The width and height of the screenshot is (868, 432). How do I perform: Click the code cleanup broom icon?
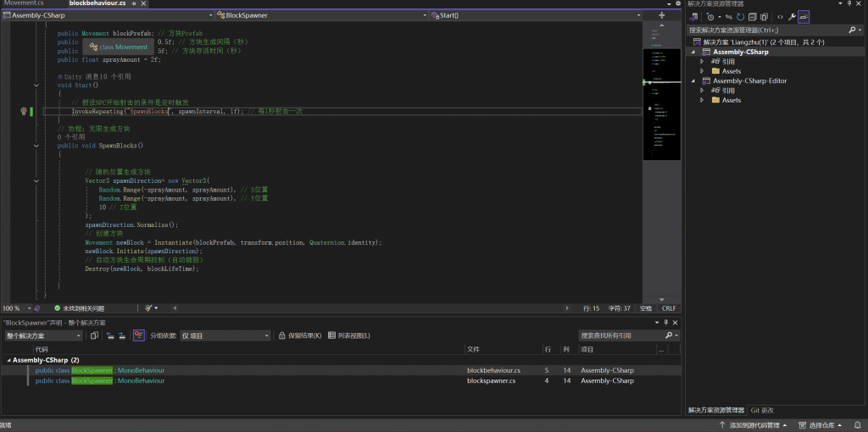pos(150,308)
